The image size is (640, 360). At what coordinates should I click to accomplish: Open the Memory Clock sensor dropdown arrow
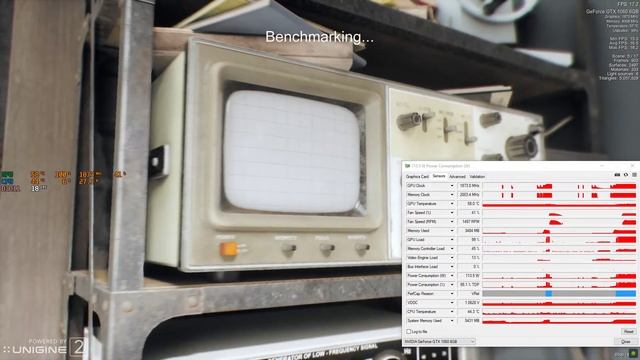(x=452, y=195)
